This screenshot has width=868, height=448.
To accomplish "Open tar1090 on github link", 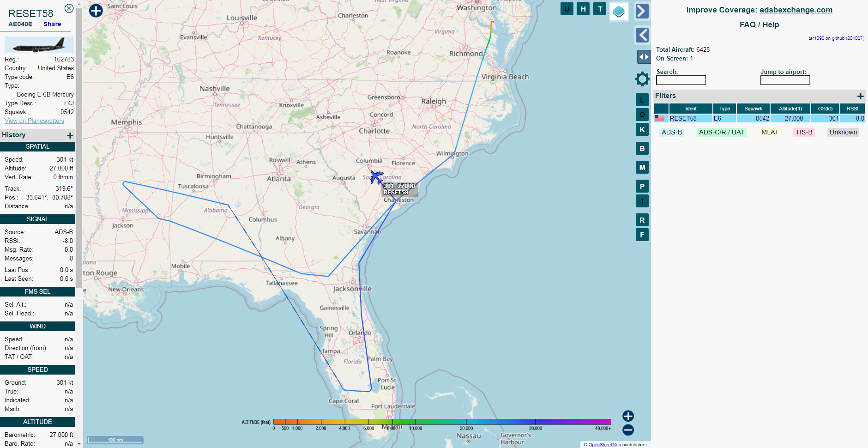I will tap(836, 38).
